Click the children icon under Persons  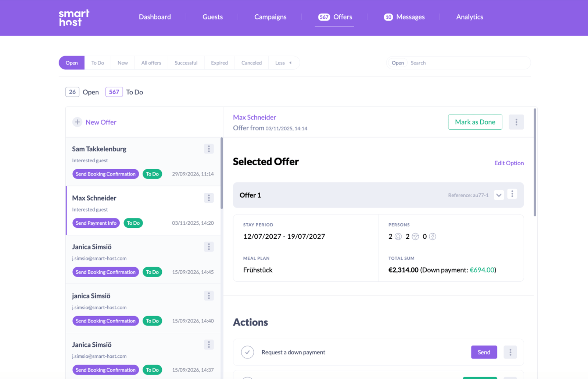[x=415, y=237]
